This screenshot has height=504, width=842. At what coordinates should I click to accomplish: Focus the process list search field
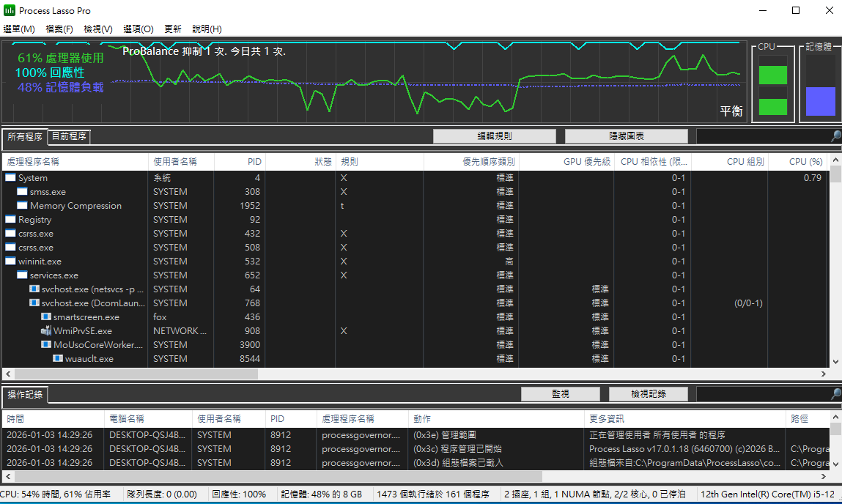pos(763,136)
